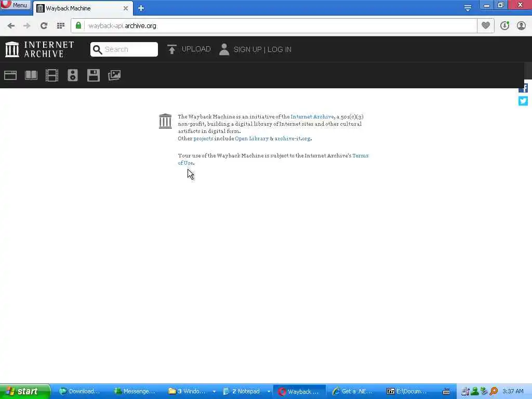Open the Opera Menu button
This screenshot has height=399, width=532.
pyautogui.click(x=16, y=5)
